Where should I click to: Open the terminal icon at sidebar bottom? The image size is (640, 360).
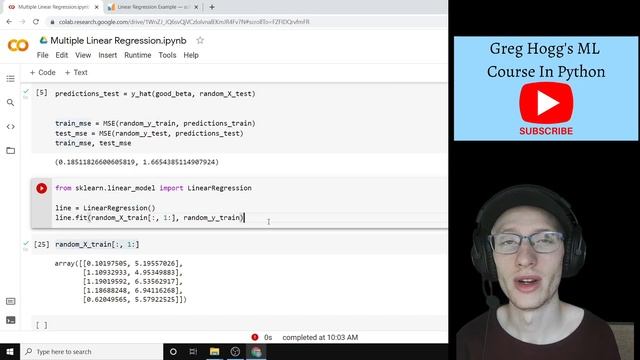(x=11, y=320)
